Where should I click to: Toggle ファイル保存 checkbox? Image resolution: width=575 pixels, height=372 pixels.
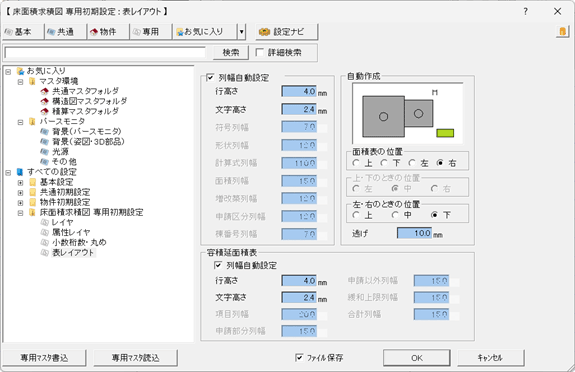299,357
